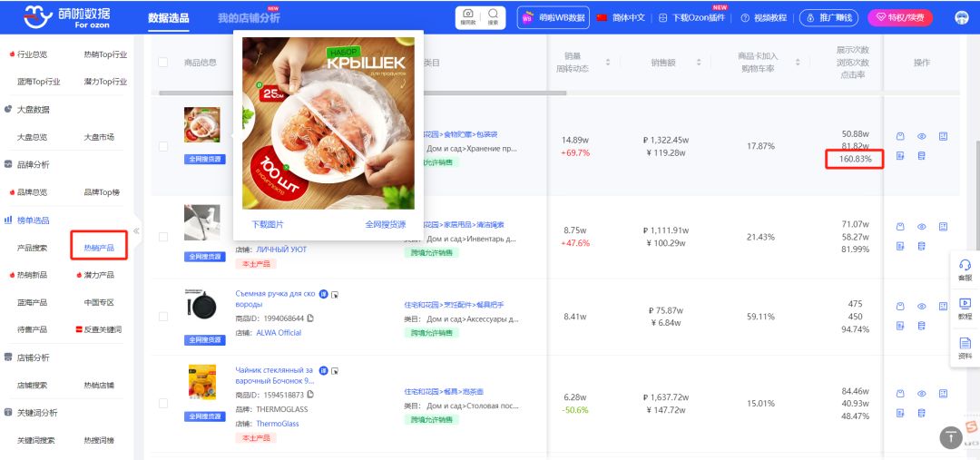Image resolution: width=980 pixels, height=460 pixels.
Task: Click translate icon beside Съемная ручка title
Action: point(324,294)
